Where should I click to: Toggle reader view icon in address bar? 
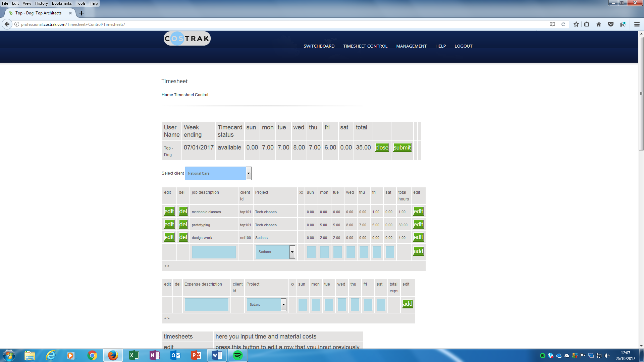[x=552, y=24]
